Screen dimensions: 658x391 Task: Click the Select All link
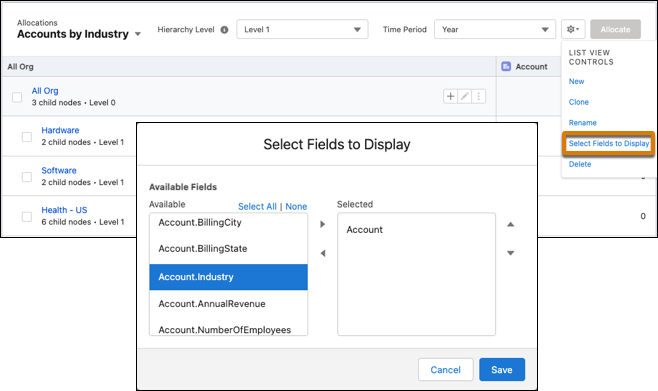click(x=257, y=206)
